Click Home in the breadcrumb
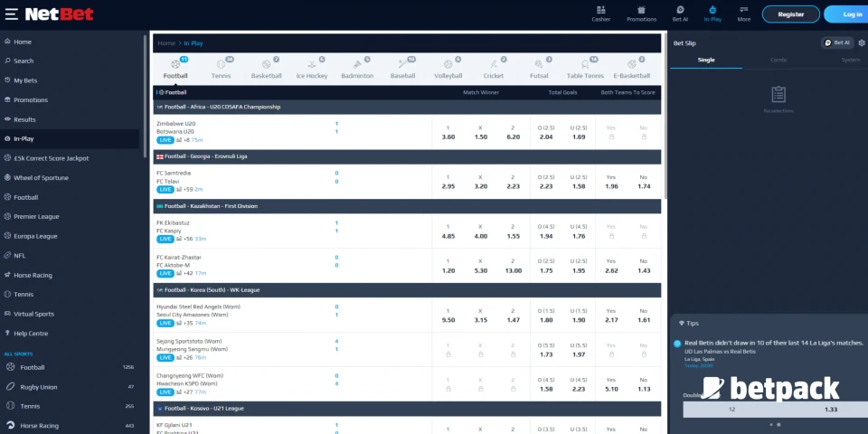This screenshot has width=868, height=434. pos(166,43)
